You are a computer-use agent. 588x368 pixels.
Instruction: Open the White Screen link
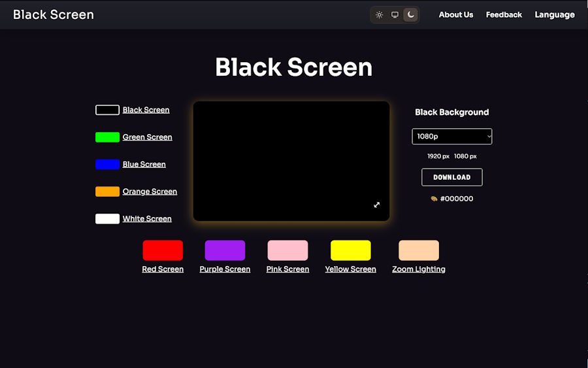point(147,219)
